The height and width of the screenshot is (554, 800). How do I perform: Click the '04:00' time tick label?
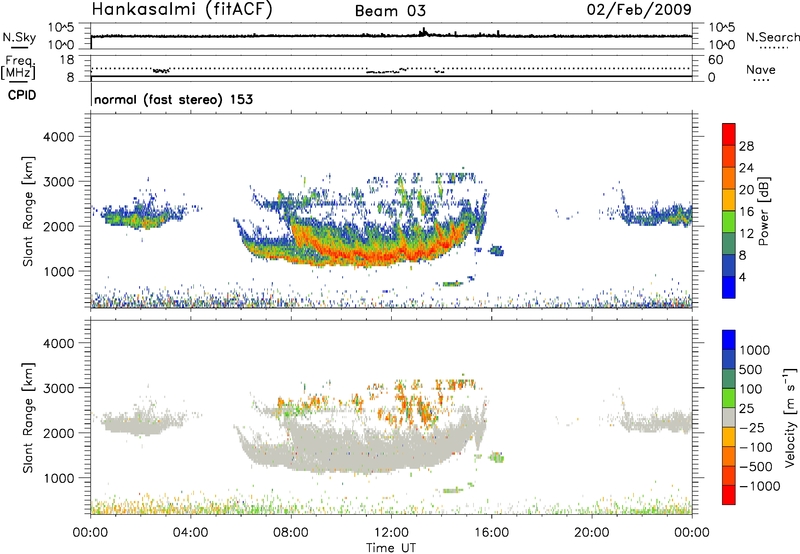click(x=191, y=533)
